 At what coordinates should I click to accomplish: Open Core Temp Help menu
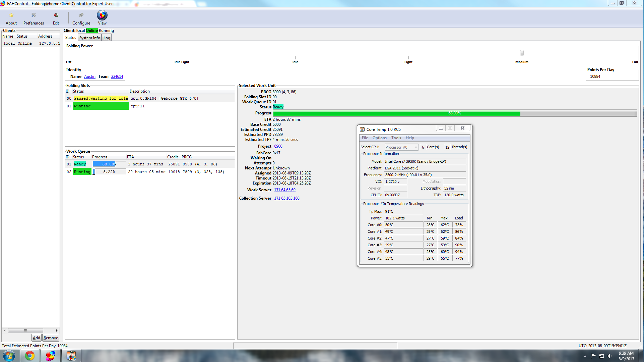tap(410, 138)
